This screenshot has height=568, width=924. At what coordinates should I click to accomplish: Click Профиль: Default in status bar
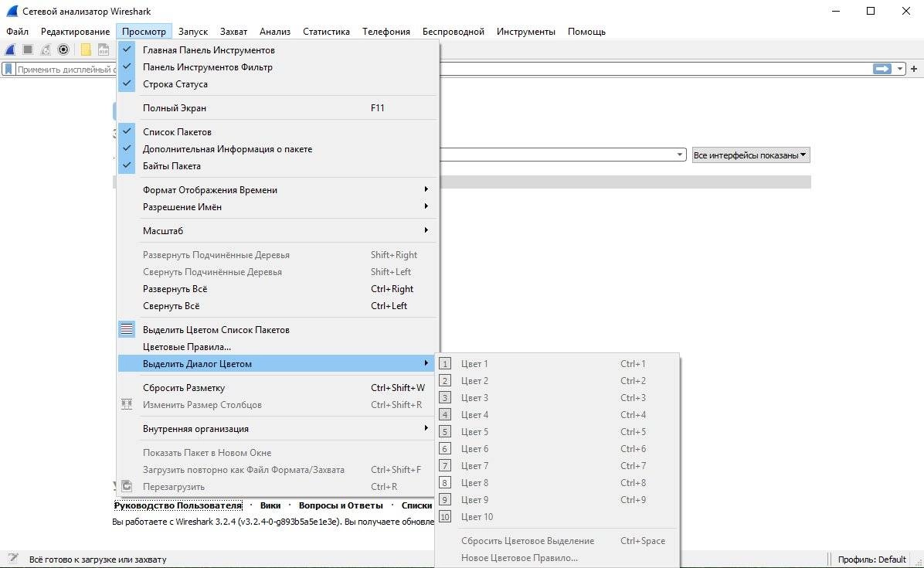click(871, 559)
